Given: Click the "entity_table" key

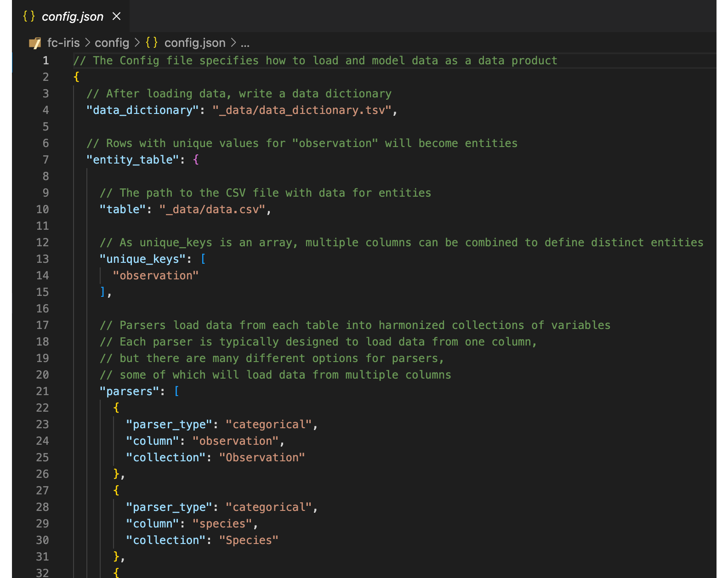Looking at the screenshot, I should tap(133, 160).
